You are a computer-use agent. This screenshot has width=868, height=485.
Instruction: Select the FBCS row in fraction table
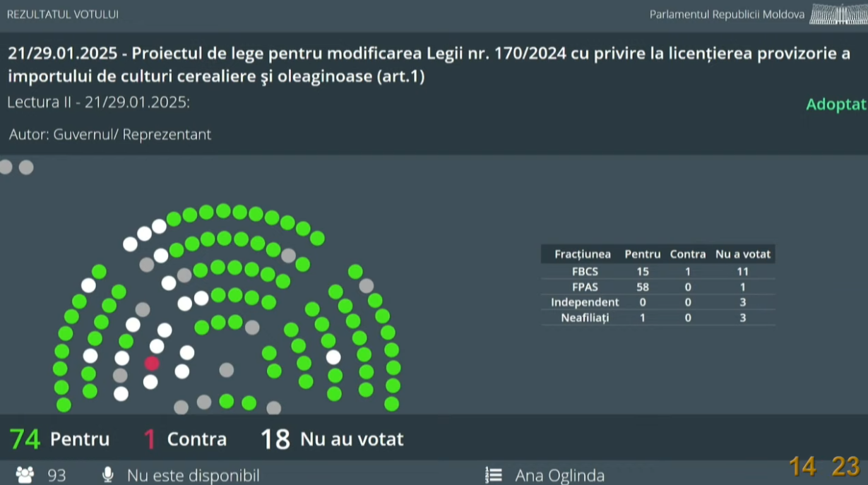(x=658, y=271)
